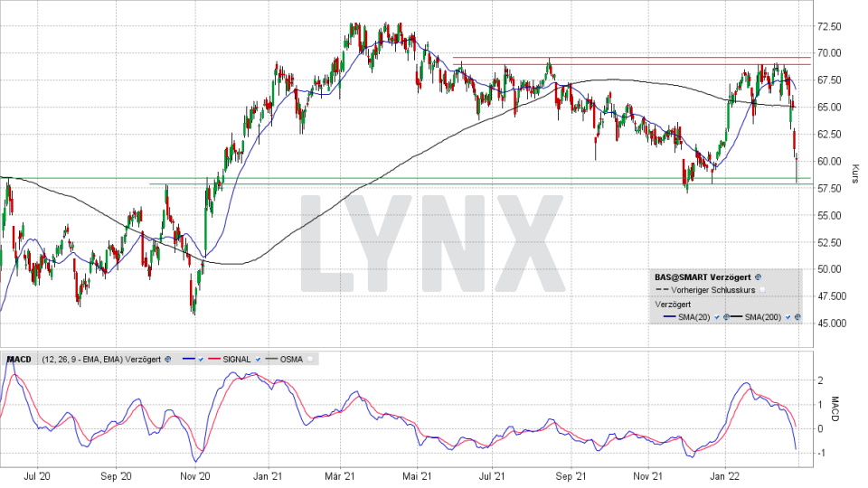Click the black SMA(200) line sample in legend
This screenshot has height=488, width=868.
pos(736,316)
